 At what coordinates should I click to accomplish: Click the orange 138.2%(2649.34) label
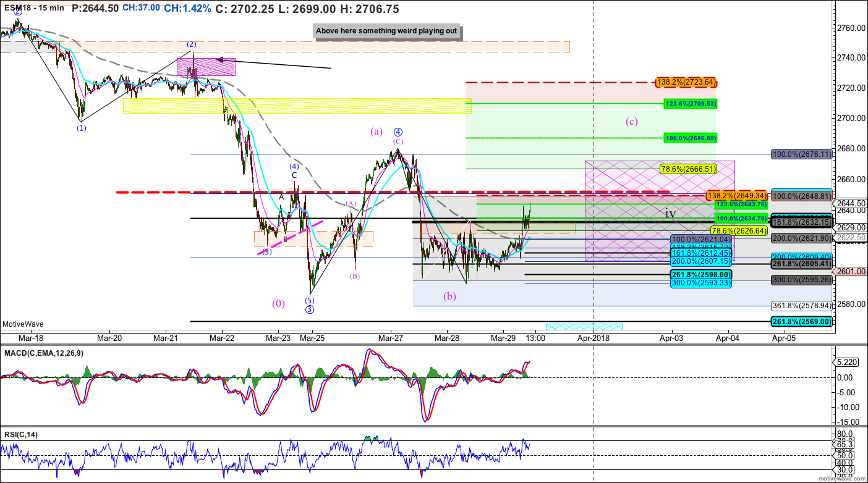click(737, 195)
